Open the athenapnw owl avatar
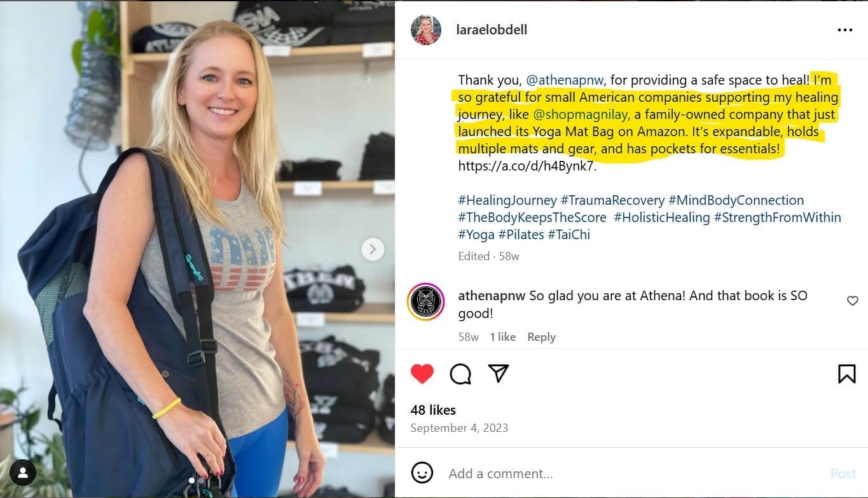Viewport: 868px width, 498px height. coord(426,301)
